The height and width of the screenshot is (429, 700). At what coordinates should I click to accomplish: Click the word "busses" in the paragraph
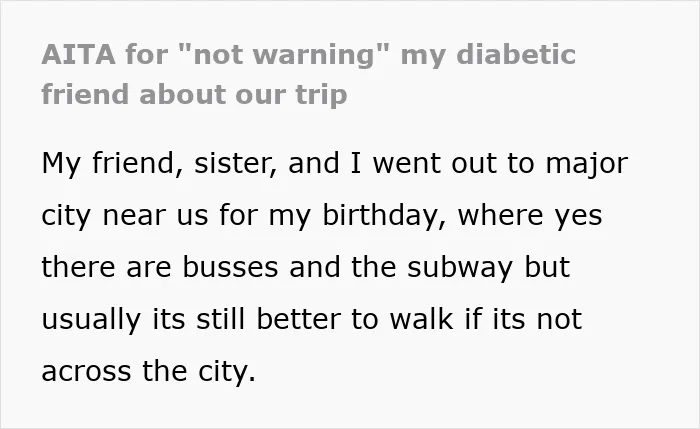point(230,267)
